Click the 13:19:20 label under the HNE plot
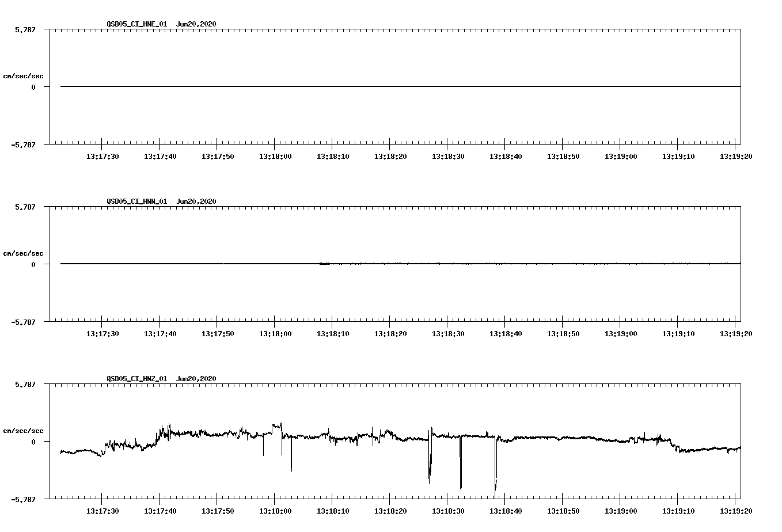782x532 pixels. click(x=736, y=157)
